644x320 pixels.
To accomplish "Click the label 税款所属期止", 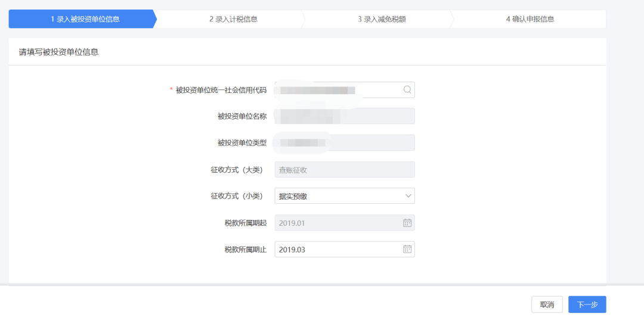I will [245, 250].
